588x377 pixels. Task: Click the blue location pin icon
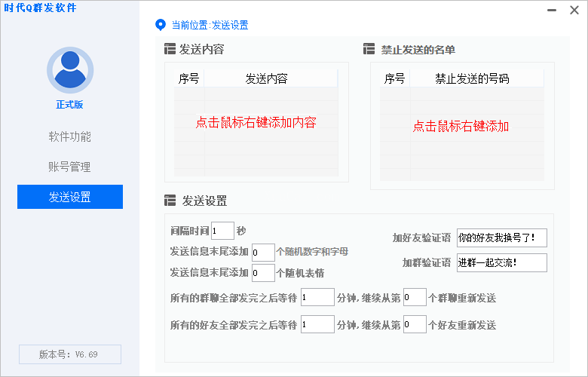click(160, 25)
